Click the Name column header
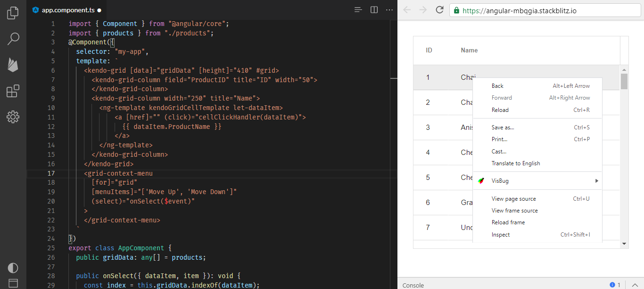This screenshot has width=644, height=289. [469, 51]
